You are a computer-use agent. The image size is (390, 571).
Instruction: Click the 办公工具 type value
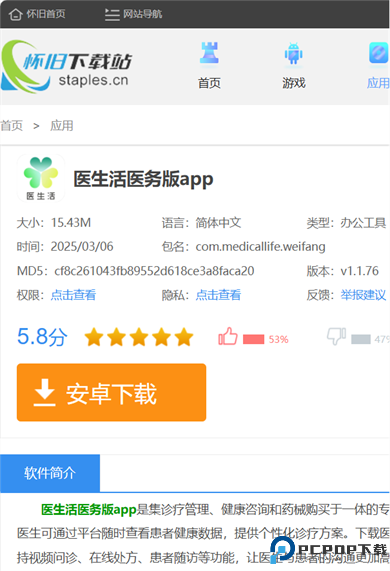click(x=363, y=223)
